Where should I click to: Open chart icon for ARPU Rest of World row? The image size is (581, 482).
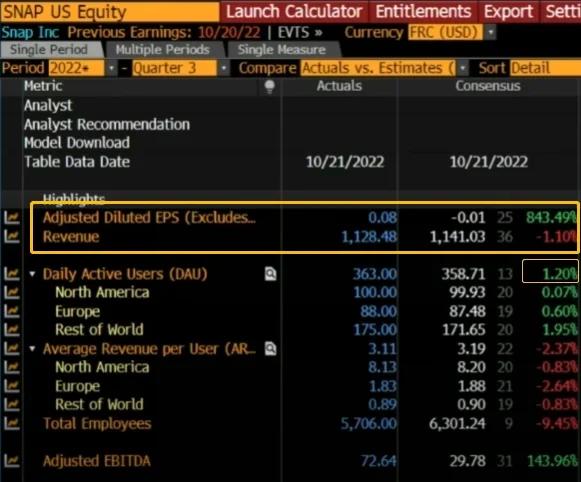click(11, 405)
